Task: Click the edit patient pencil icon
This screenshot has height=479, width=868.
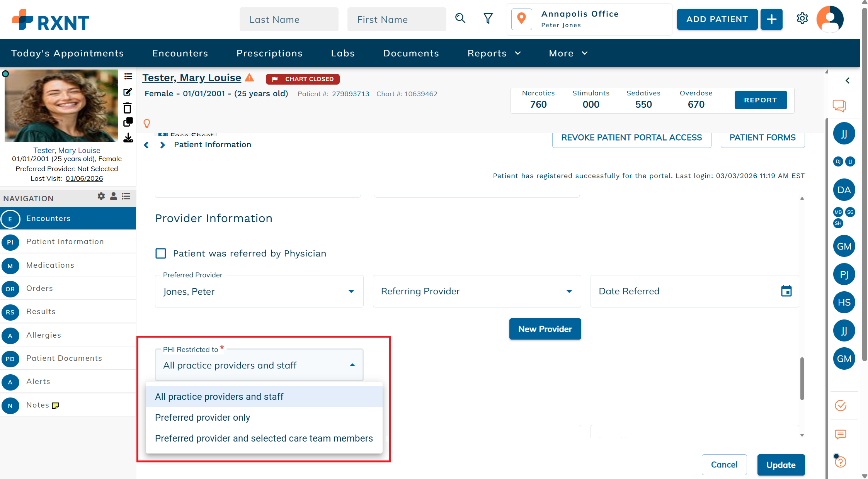Action: pyautogui.click(x=128, y=92)
